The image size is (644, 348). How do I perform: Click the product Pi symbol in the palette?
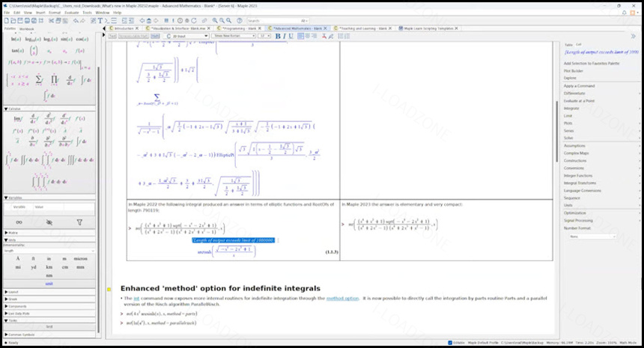pyautogui.click(x=54, y=79)
